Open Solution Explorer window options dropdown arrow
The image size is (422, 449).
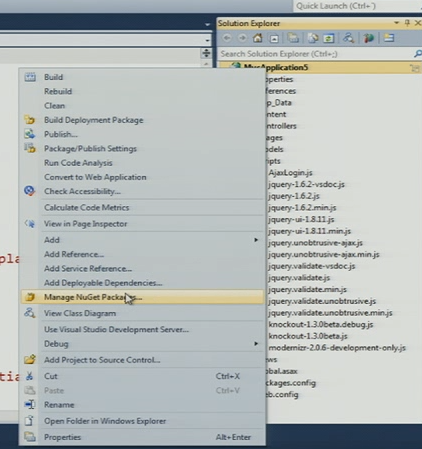397,23
